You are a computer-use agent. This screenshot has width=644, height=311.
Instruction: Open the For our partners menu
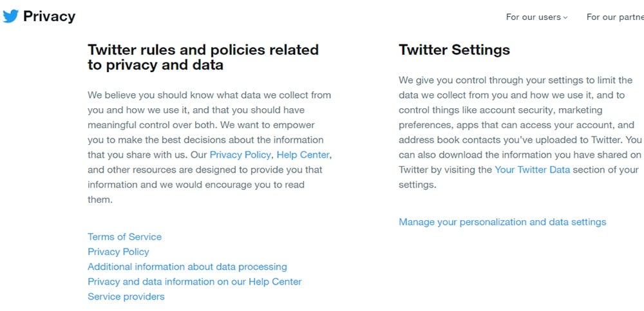point(615,17)
